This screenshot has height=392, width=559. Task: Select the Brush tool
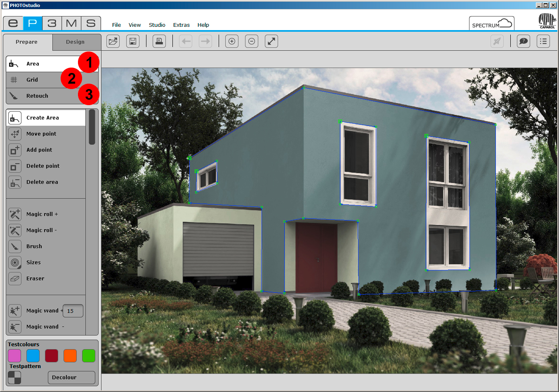click(x=46, y=246)
